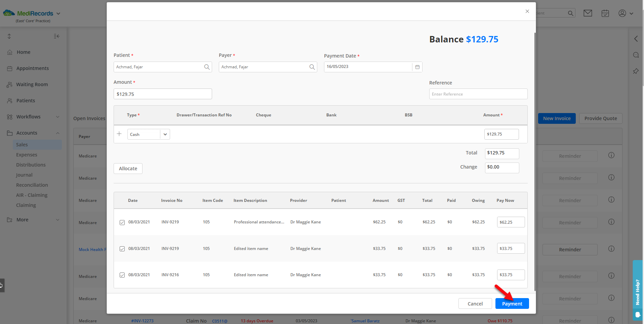Image resolution: width=644 pixels, height=324 pixels.
Task: Click the main Amount $129.75 field
Action: pyautogui.click(x=163, y=94)
